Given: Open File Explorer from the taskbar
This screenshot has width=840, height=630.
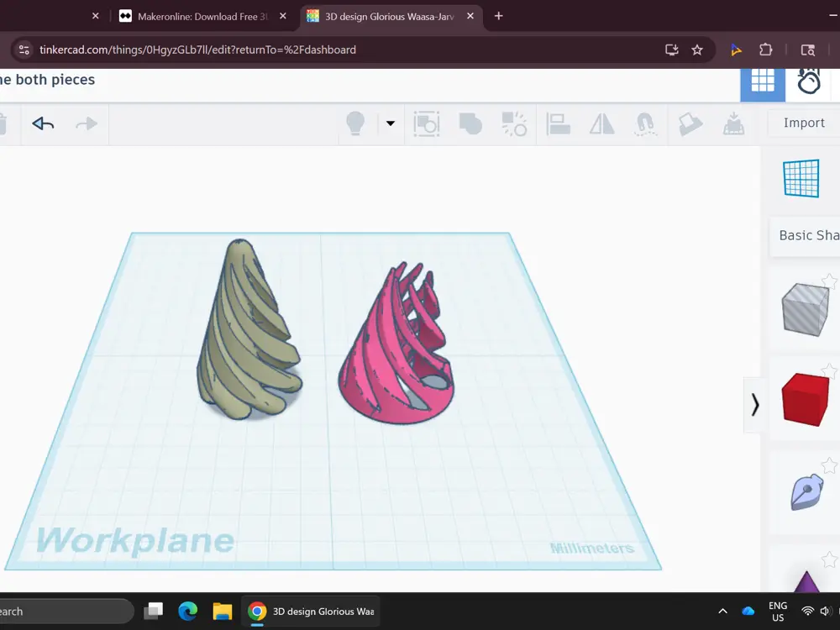Looking at the screenshot, I should click(x=223, y=611).
